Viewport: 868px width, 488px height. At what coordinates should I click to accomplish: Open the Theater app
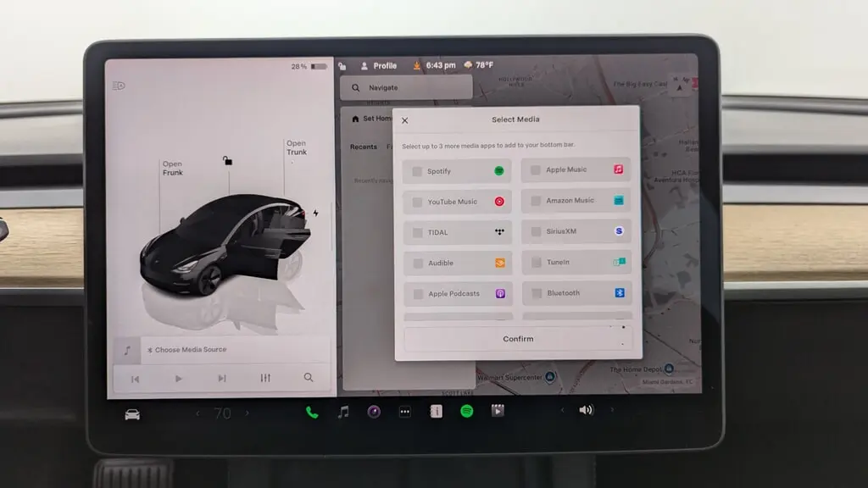[x=498, y=411]
